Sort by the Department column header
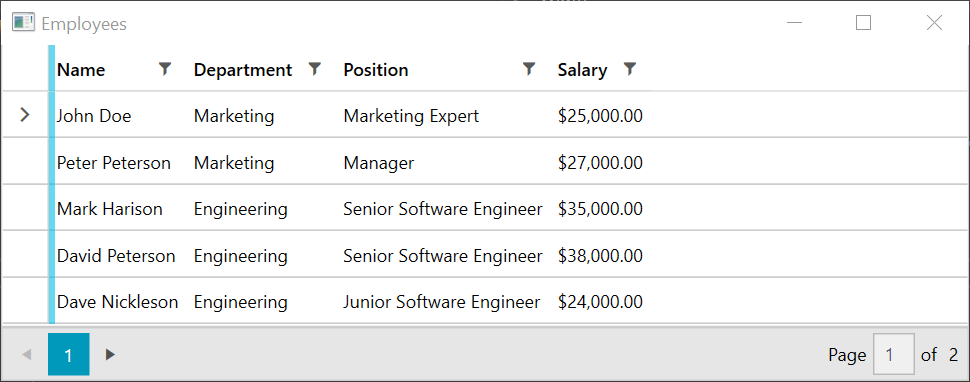970x382 pixels. point(242,70)
